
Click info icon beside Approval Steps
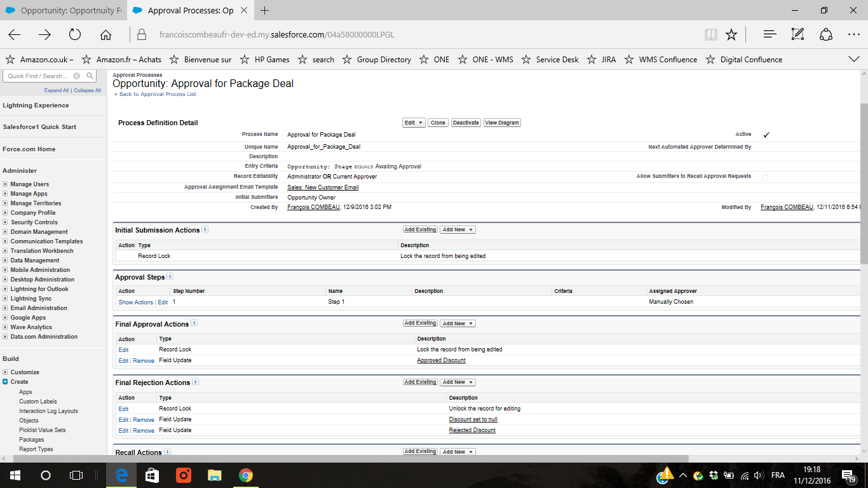[170, 276]
